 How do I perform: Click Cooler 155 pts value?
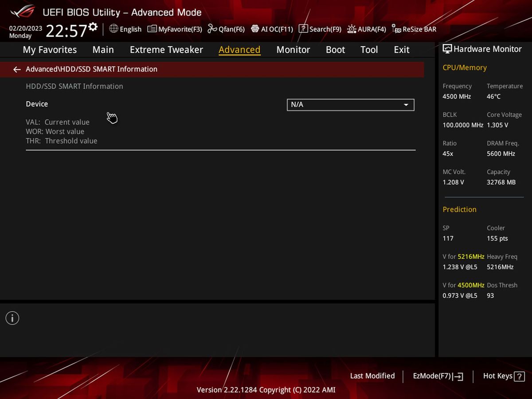[497, 239]
